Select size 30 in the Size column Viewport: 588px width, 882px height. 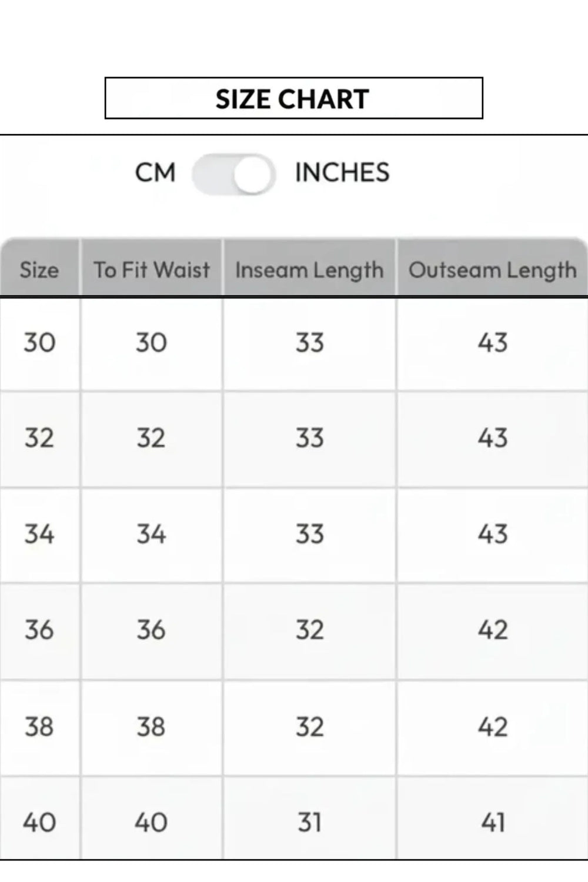39,343
